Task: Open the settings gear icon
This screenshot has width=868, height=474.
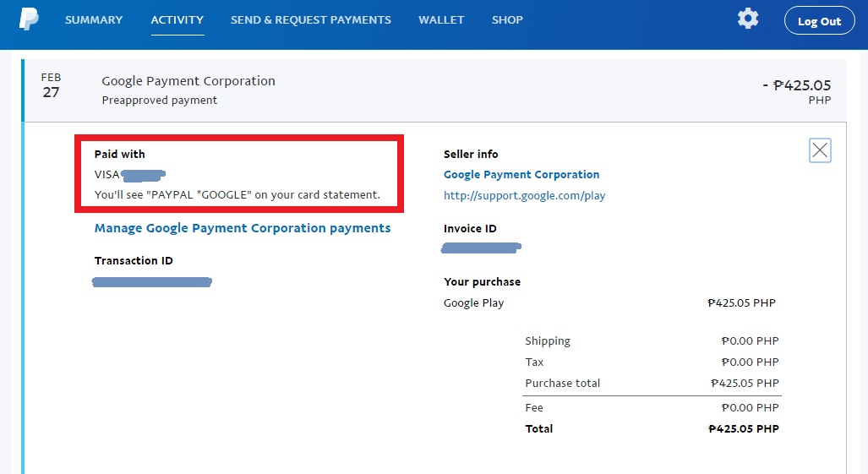Action: (748, 19)
